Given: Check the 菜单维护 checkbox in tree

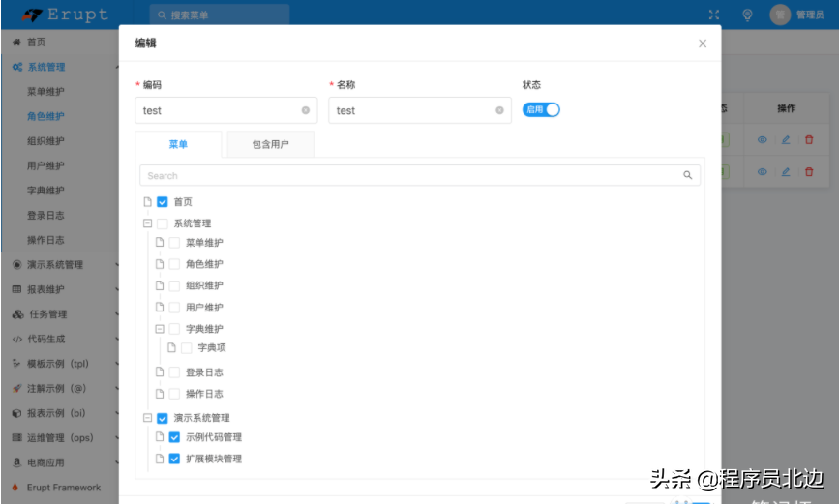Looking at the screenshot, I should coord(174,243).
